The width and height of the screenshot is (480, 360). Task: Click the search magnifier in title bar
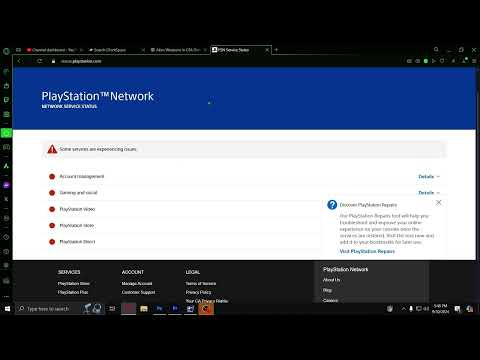click(x=436, y=49)
